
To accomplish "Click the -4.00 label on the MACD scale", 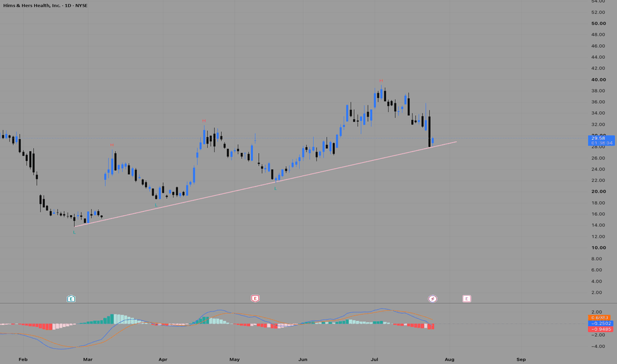I will point(598,346).
